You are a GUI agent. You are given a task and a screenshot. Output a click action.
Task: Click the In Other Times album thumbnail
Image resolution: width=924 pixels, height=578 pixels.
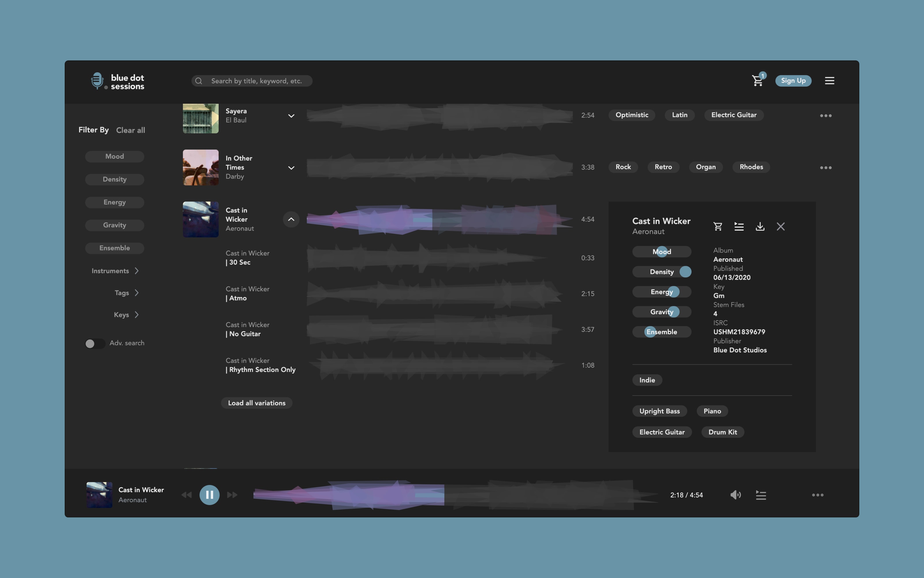coord(200,167)
